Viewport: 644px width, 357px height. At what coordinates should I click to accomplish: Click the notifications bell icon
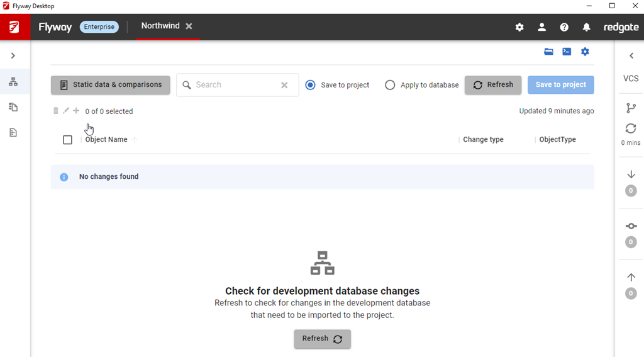point(586,27)
